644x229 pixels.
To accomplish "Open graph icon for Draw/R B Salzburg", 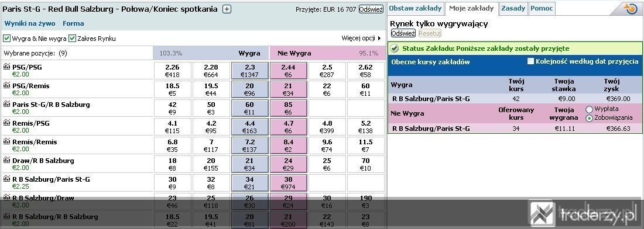I will [x=6, y=160].
